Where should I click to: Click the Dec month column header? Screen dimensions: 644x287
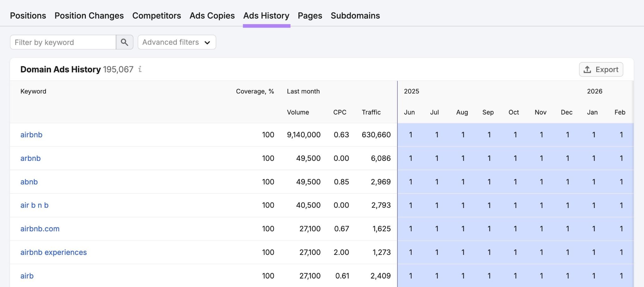coord(567,112)
